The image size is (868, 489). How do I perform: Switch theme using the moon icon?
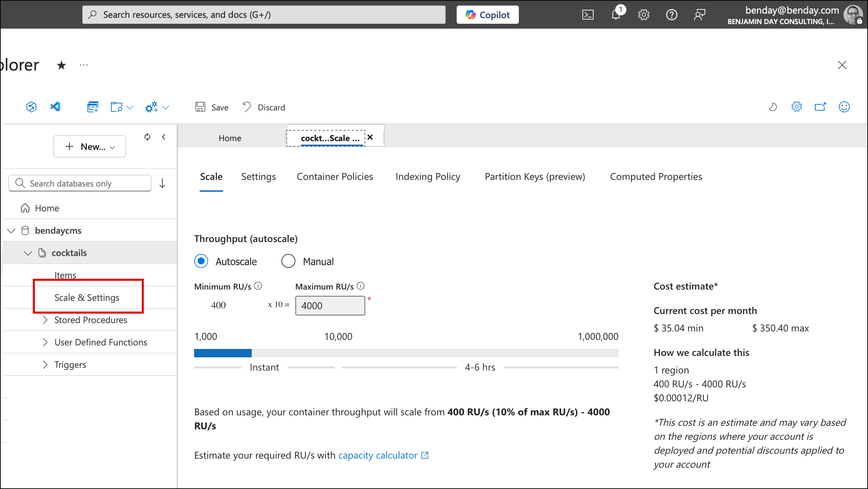[x=773, y=107]
